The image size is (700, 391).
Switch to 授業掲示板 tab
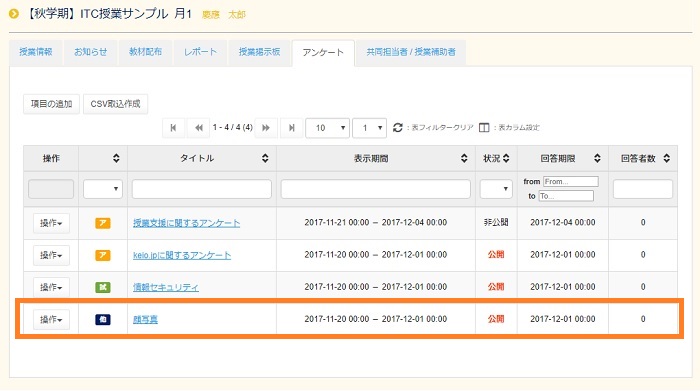click(x=259, y=52)
